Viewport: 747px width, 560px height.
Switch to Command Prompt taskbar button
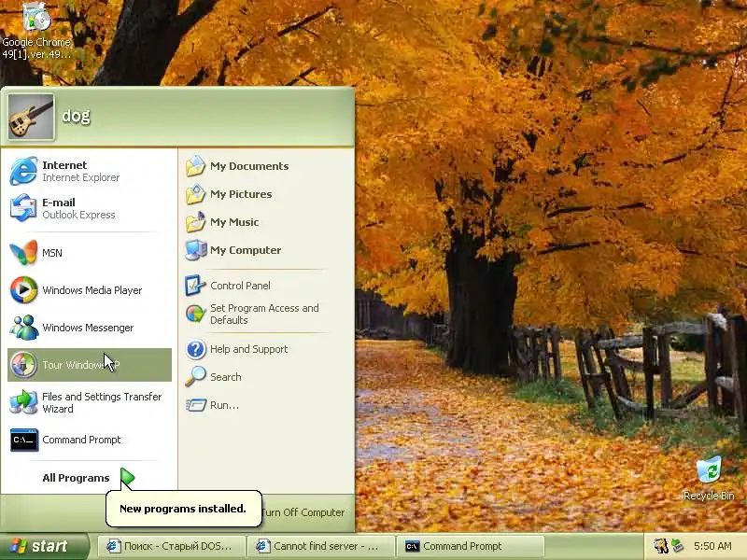[471, 546]
